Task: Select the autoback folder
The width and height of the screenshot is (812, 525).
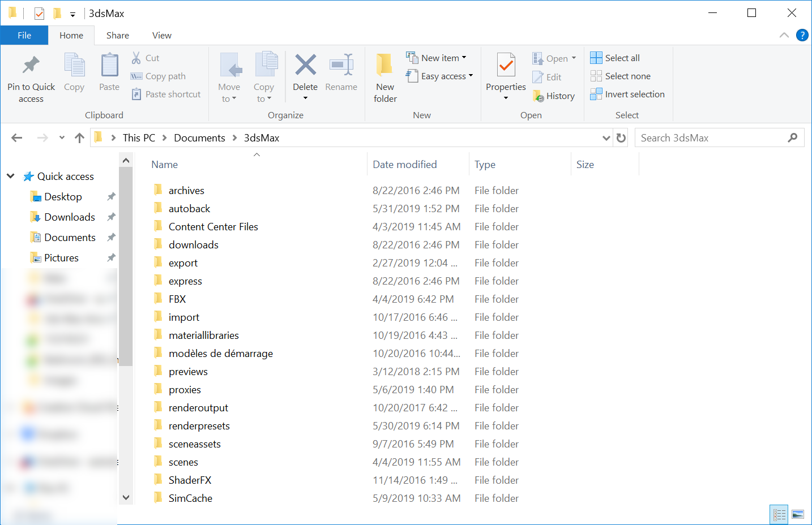Action: [x=189, y=208]
